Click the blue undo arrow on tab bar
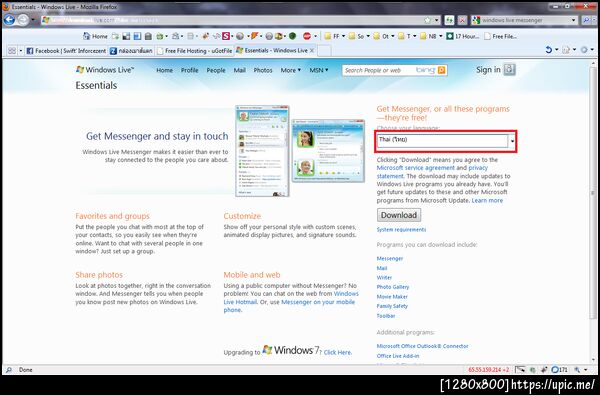The image size is (600, 395). 548,50
